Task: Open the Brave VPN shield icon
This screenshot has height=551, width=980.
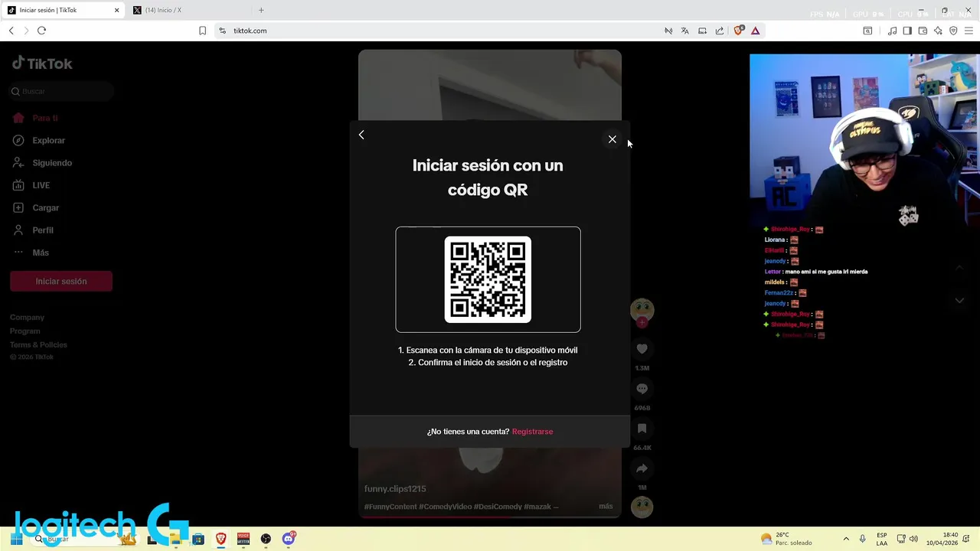Action: [x=953, y=31]
